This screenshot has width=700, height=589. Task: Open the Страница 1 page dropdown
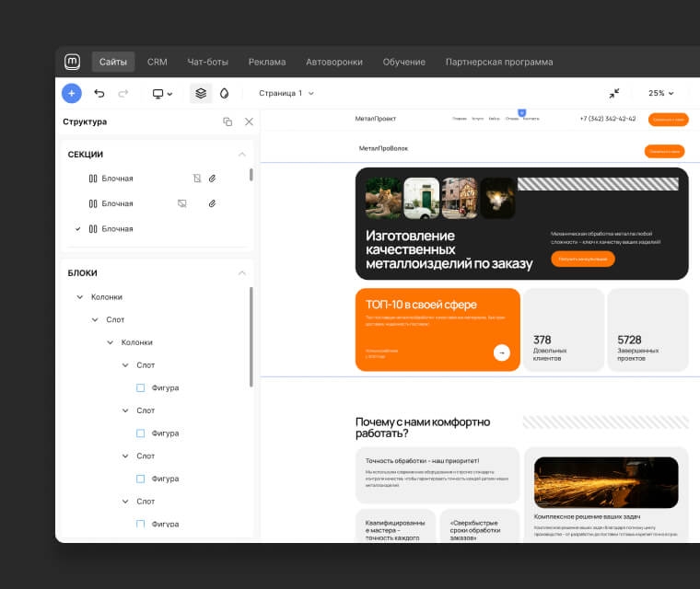(286, 93)
